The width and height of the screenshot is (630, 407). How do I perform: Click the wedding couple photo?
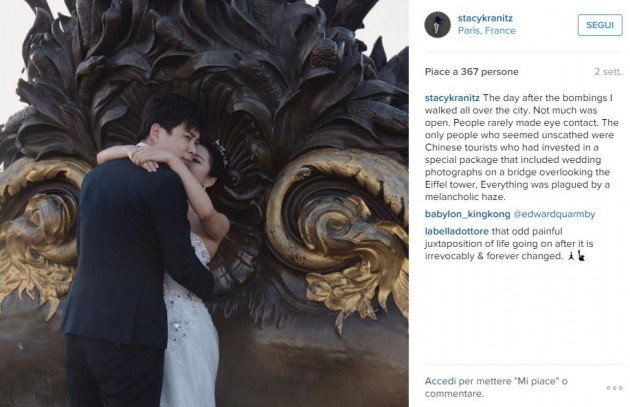pyautogui.click(x=204, y=203)
